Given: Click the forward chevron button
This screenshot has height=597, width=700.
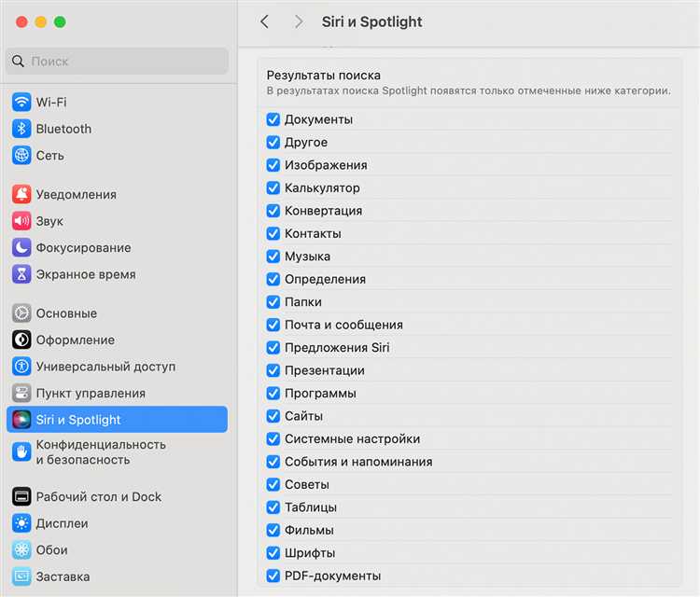Looking at the screenshot, I should click(x=299, y=21).
